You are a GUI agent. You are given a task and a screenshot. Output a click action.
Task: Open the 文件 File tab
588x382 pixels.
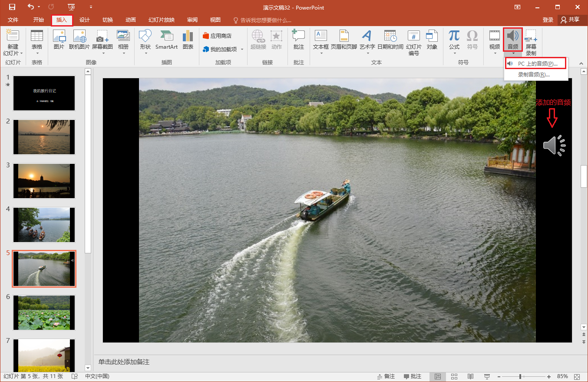pyautogui.click(x=13, y=20)
